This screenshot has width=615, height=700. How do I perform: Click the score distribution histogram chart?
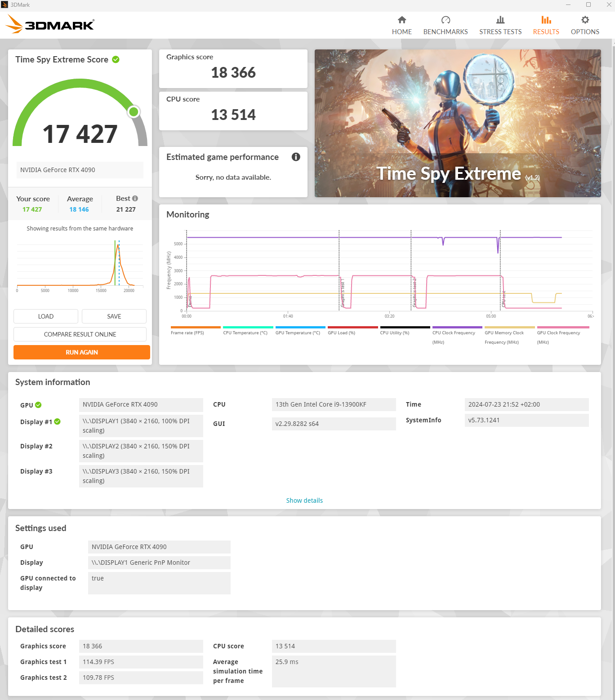[80, 265]
